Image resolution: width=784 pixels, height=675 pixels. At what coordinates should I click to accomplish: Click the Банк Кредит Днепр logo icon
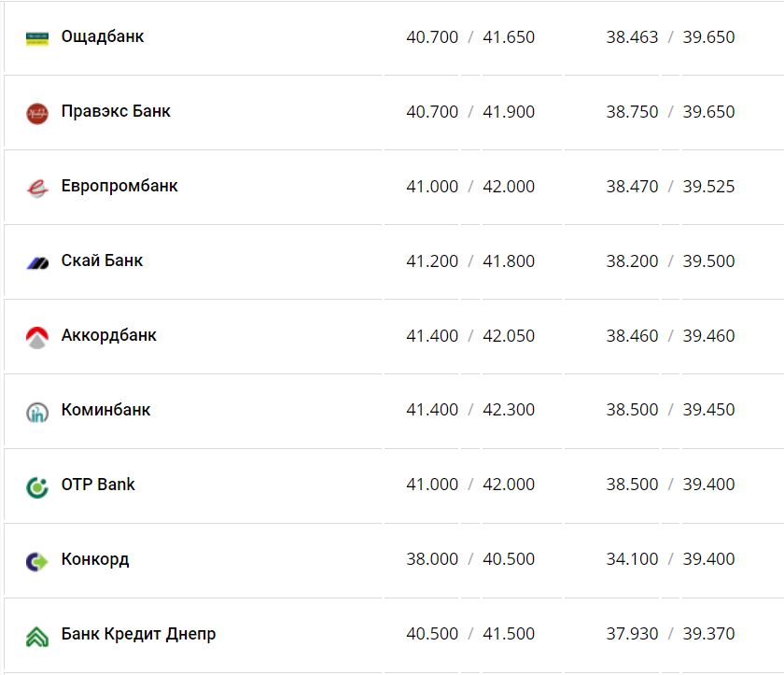[x=37, y=636]
